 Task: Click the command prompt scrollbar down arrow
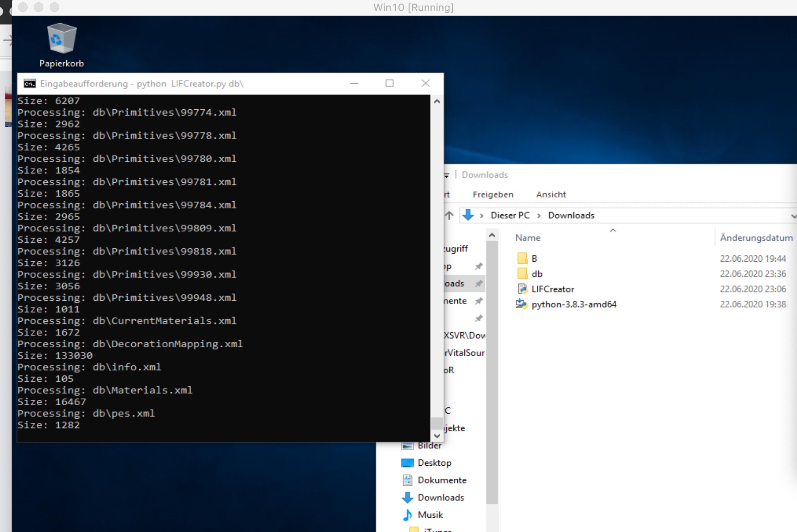coord(437,436)
